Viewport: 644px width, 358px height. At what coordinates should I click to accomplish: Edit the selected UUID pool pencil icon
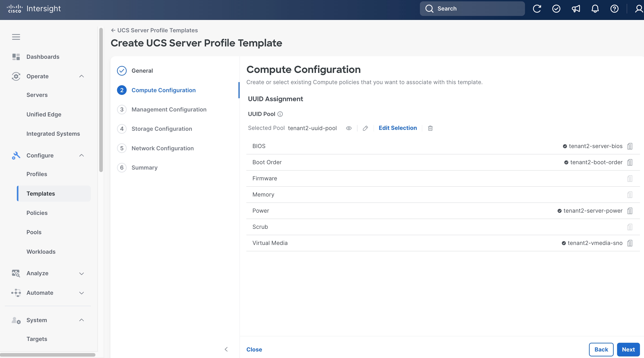[x=365, y=128]
